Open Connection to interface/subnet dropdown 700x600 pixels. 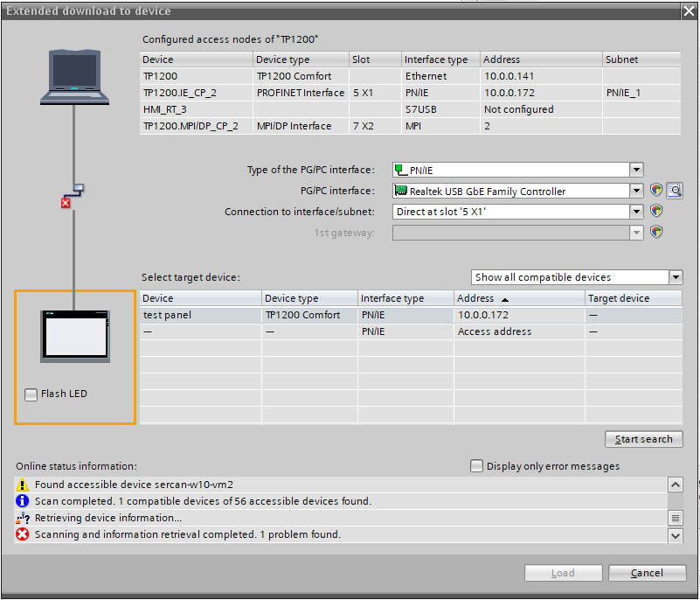636,212
